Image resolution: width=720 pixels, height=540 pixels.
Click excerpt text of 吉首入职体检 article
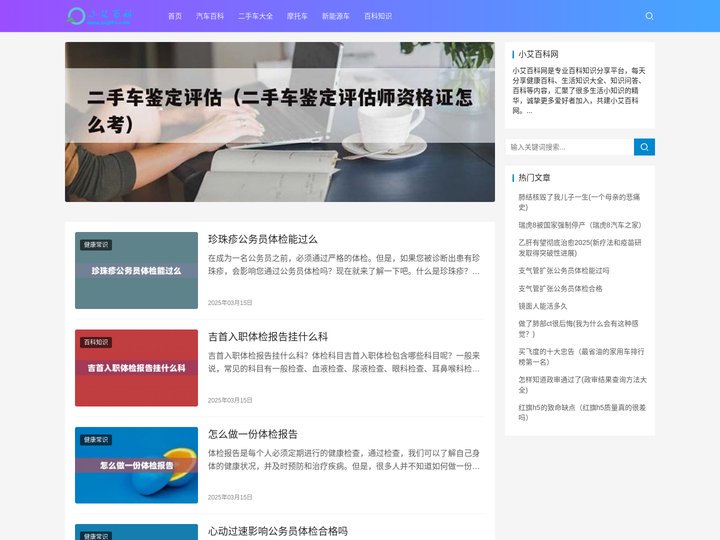[x=344, y=362]
